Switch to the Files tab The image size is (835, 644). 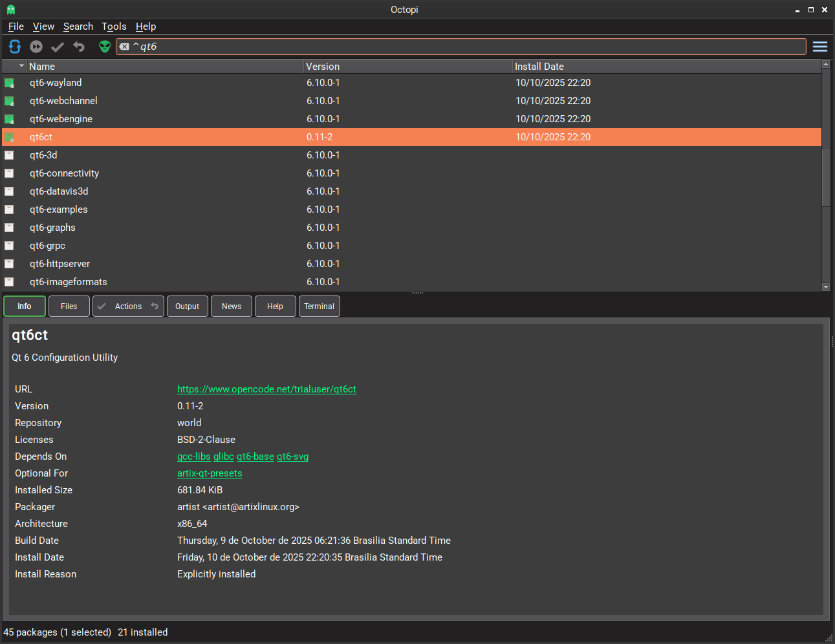coord(69,306)
